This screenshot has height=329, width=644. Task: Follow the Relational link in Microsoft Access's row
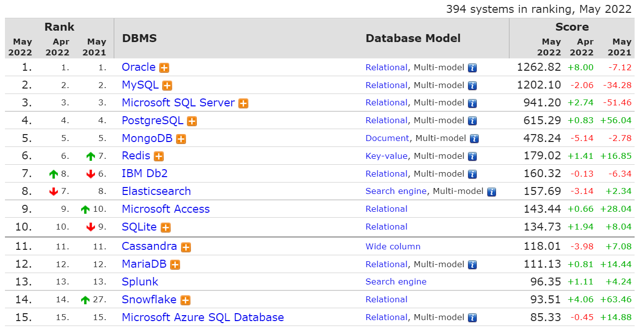pos(387,209)
